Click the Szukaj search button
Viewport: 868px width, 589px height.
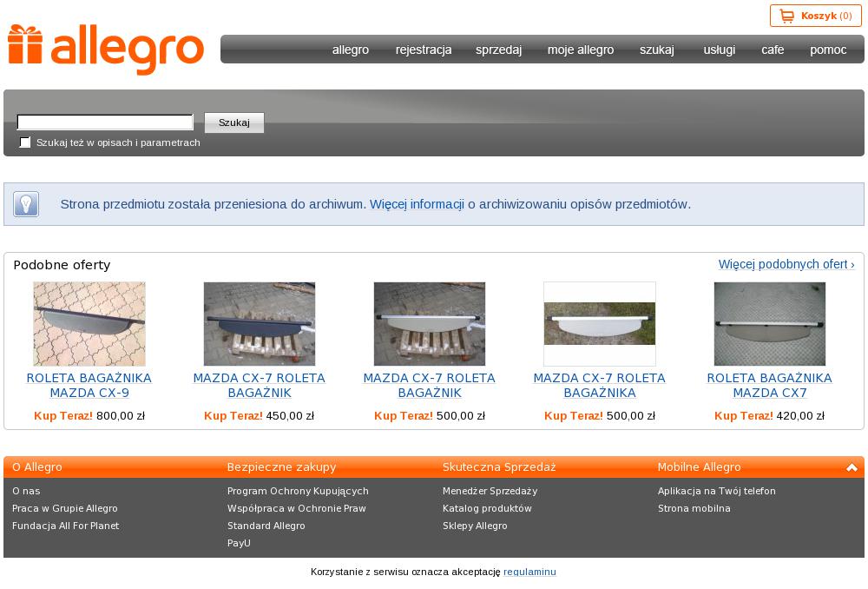[x=234, y=122]
